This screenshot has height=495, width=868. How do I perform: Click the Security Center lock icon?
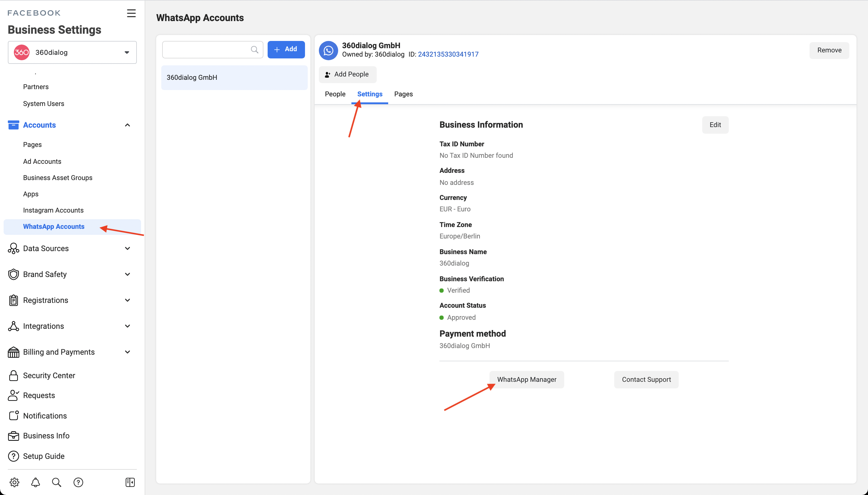(13, 375)
